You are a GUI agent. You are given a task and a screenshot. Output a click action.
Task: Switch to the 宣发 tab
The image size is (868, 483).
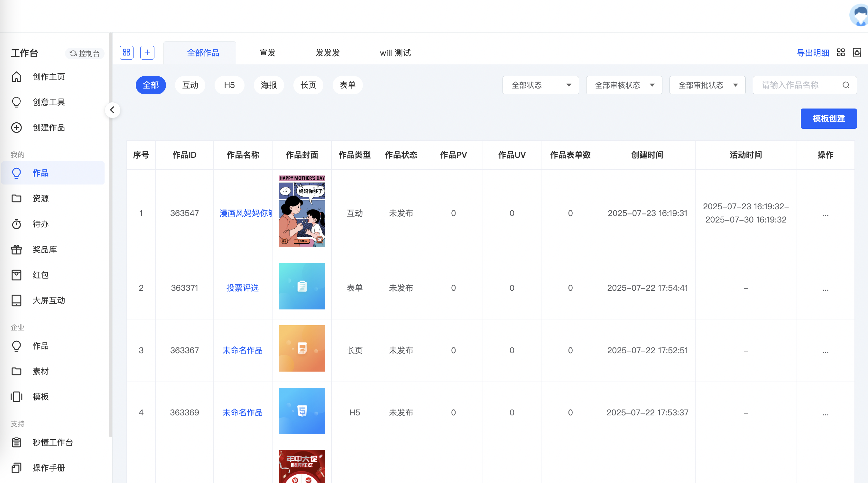pyautogui.click(x=268, y=53)
